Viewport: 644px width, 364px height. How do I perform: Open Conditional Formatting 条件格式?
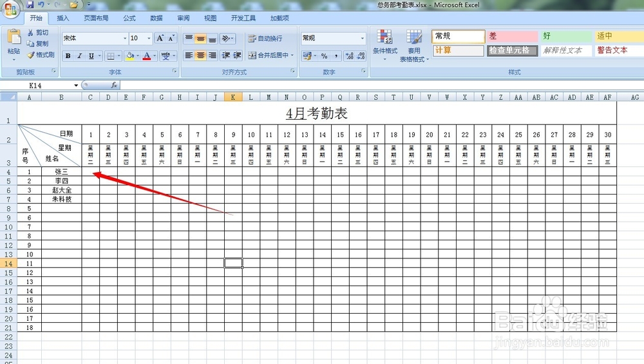point(385,45)
